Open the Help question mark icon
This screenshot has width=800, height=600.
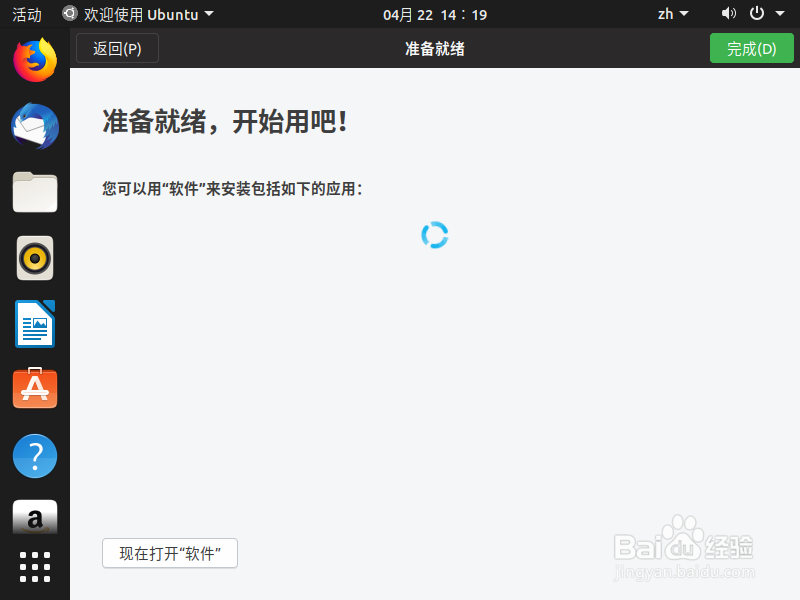click(35, 456)
